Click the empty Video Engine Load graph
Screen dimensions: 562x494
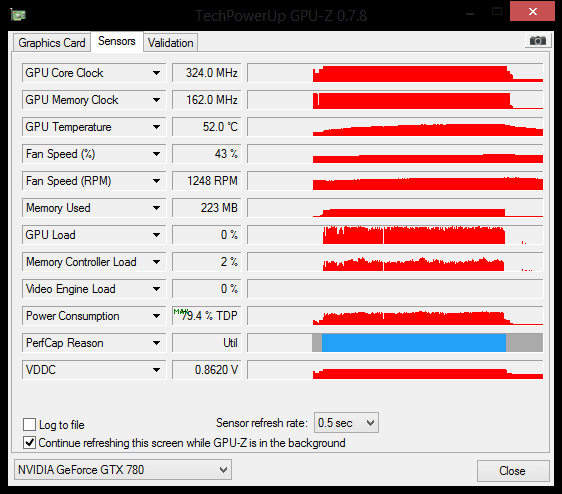tap(395, 289)
